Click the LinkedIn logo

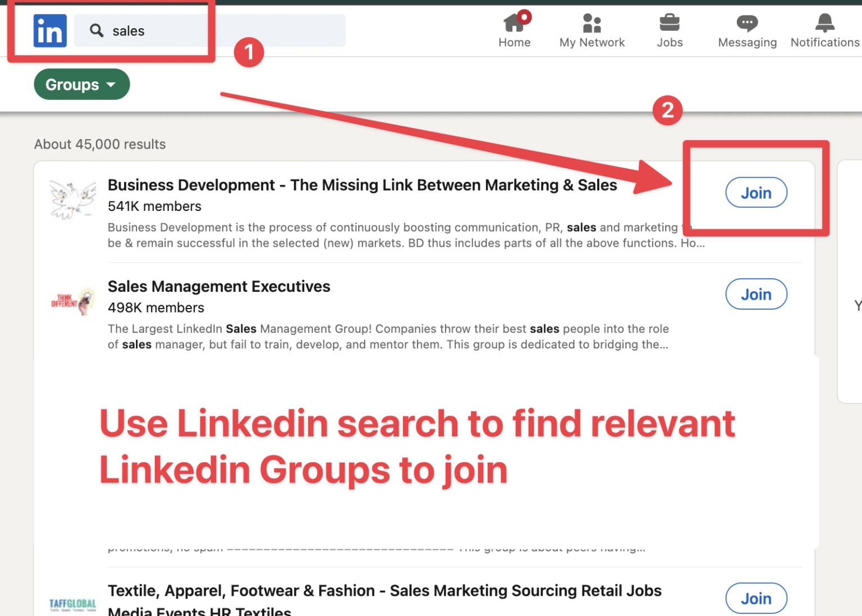[x=49, y=31]
